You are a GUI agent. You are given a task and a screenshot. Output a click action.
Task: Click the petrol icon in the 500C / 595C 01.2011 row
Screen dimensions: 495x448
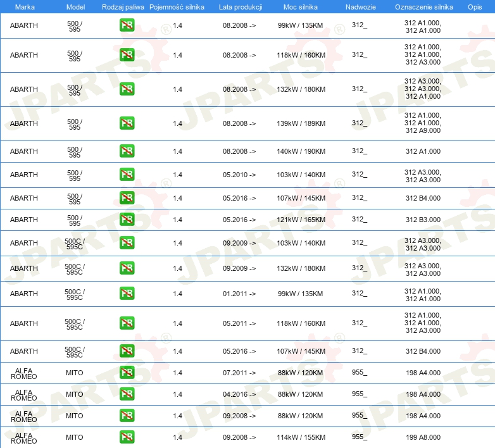pos(127,294)
